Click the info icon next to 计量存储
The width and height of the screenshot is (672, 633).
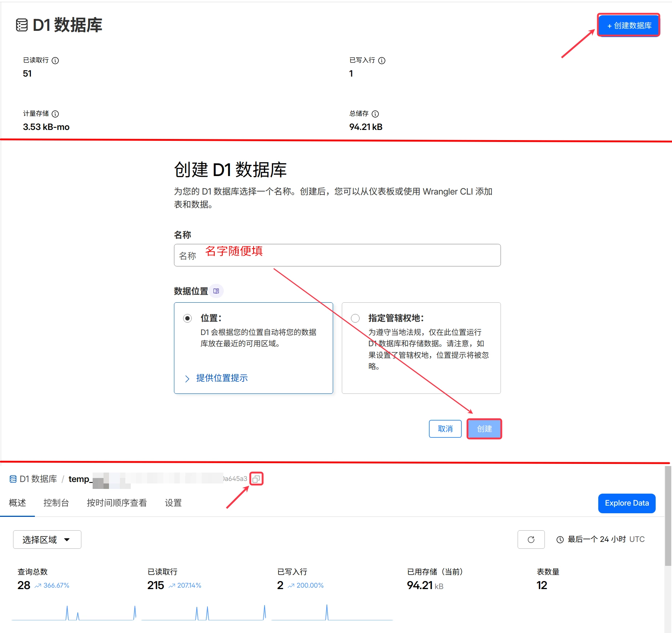click(x=56, y=114)
